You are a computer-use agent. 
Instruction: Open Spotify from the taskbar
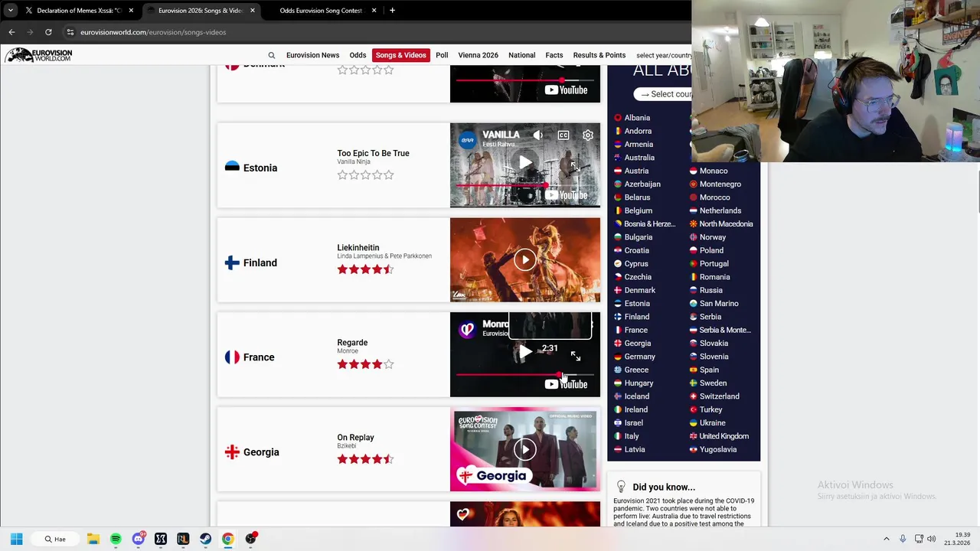pos(116,539)
